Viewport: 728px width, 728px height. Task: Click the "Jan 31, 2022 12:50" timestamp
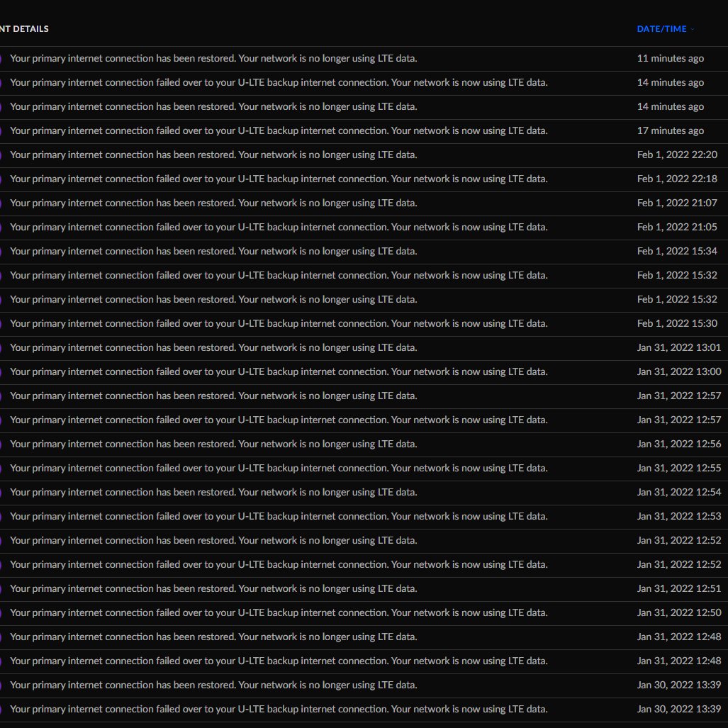click(x=679, y=614)
